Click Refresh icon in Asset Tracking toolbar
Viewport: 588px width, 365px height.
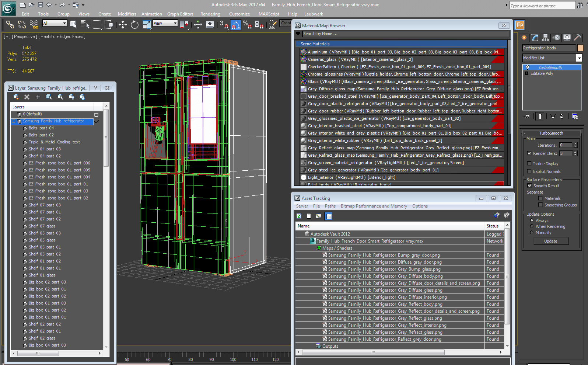(x=299, y=216)
